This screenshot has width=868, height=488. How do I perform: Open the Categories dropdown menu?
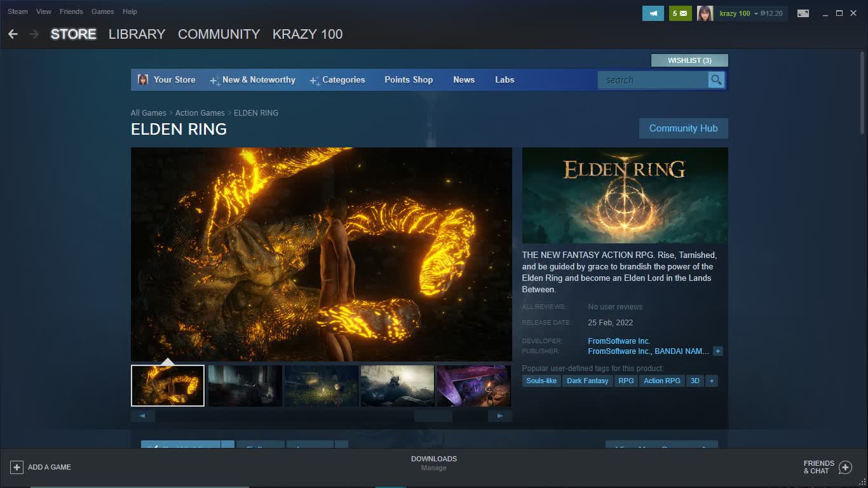pos(343,80)
